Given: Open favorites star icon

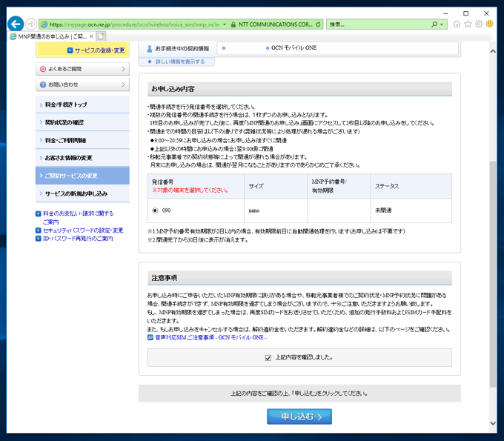Looking at the screenshot, I should tap(468, 24).
